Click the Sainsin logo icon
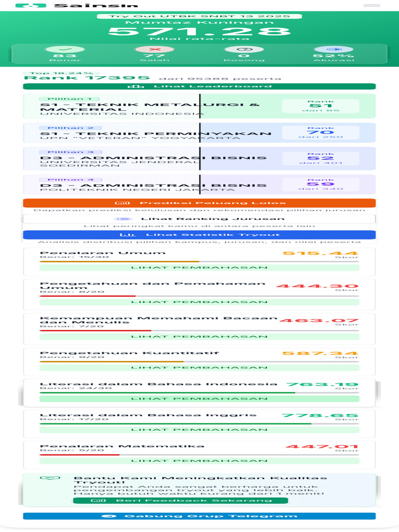The image size is (399, 532). pyautogui.click(x=31, y=6)
